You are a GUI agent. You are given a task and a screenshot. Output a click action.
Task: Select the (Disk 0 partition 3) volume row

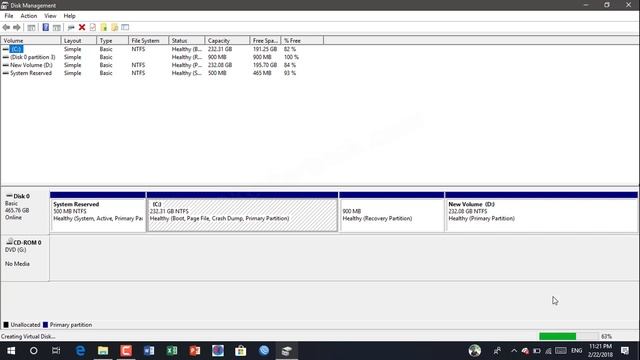[33, 57]
